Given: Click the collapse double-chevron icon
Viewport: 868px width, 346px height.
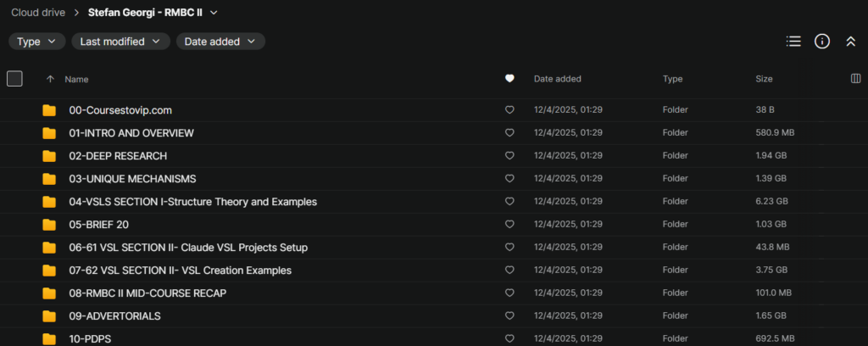Looking at the screenshot, I should click(850, 41).
